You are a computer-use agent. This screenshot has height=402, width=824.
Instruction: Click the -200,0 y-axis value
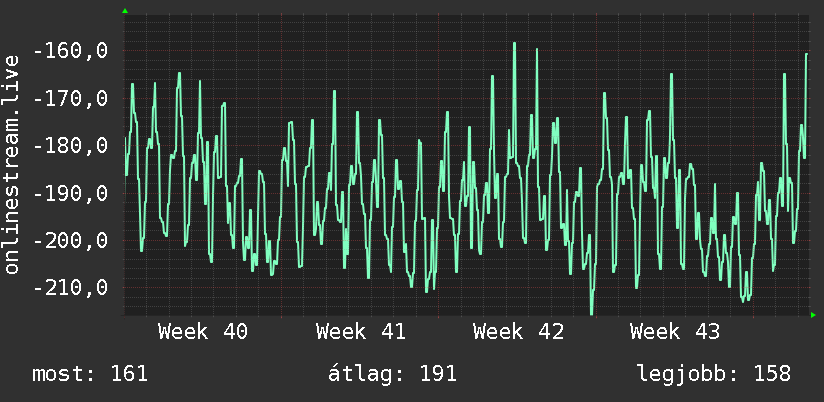[x=70, y=241]
